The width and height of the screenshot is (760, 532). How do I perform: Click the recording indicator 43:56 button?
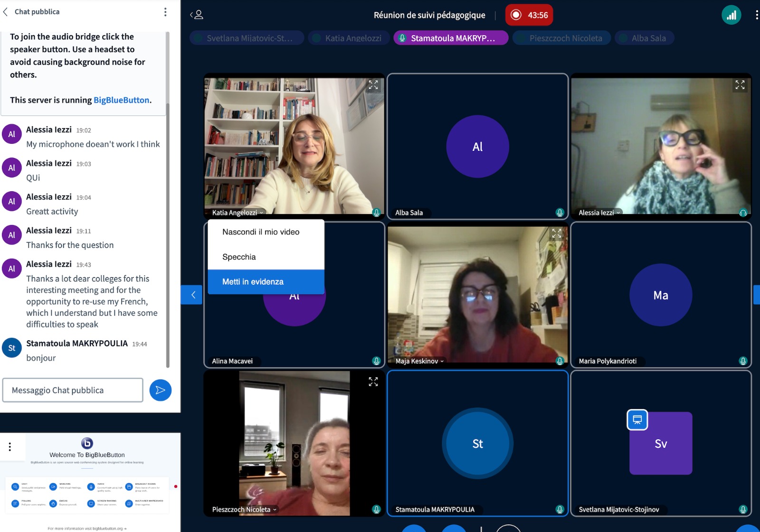pos(529,15)
